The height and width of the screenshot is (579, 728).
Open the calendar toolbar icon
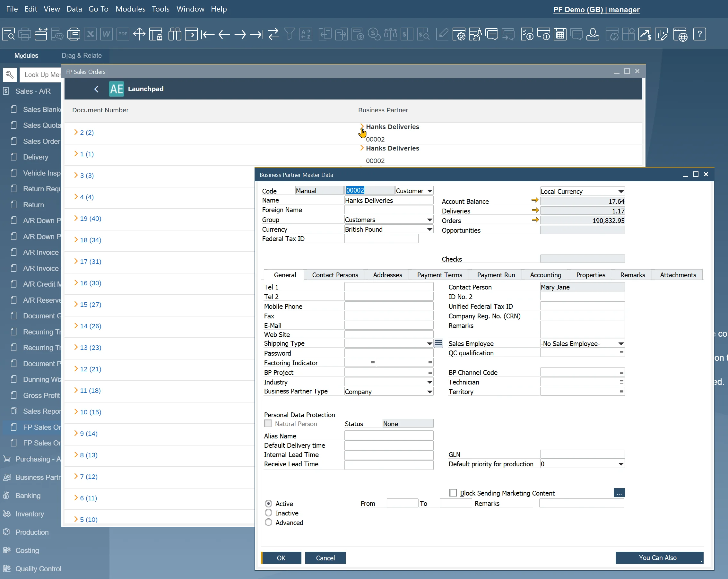tap(560, 34)
